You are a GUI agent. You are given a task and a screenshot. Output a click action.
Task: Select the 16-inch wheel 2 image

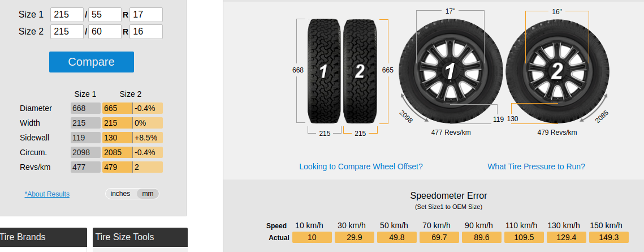557,72
